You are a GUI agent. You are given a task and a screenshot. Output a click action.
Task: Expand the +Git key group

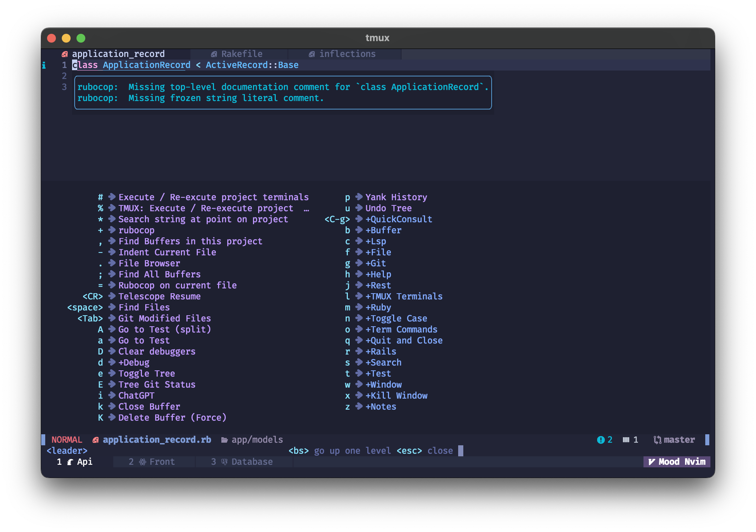[x=375, y=263]
